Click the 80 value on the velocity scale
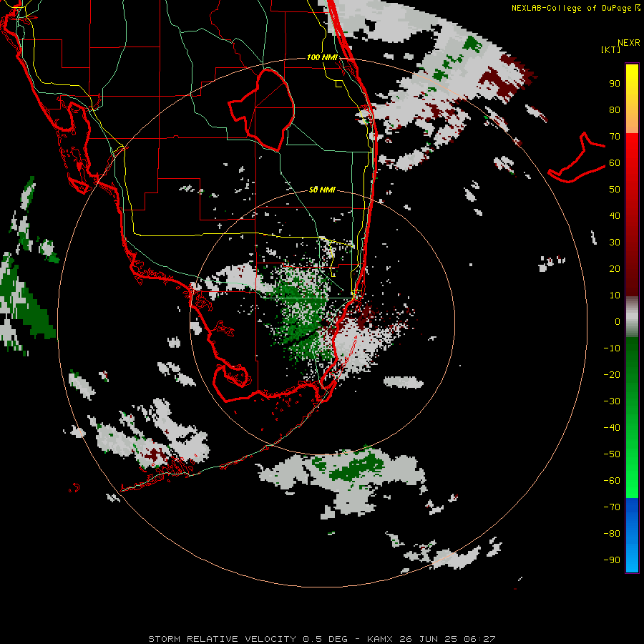The height and width of the screenshot is (644, 644). 615,109
